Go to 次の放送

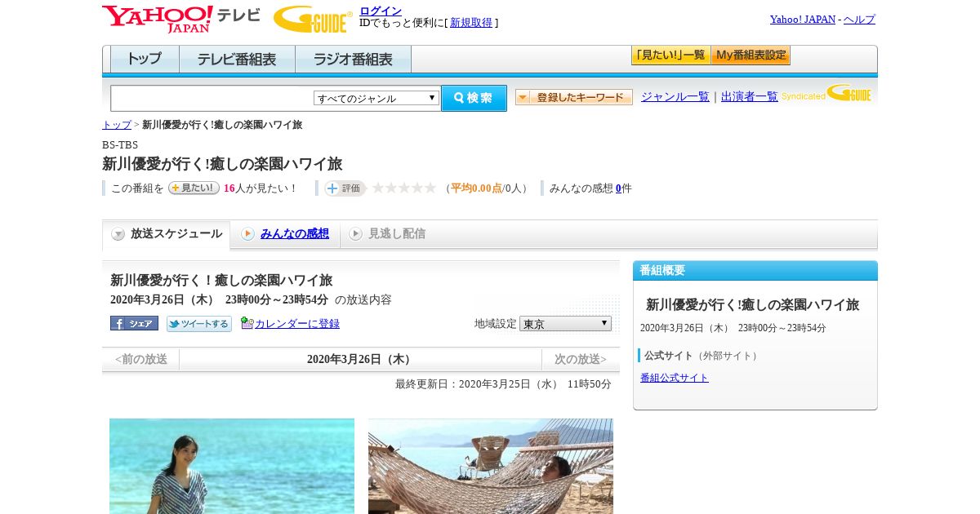click(x=581, y=360)
